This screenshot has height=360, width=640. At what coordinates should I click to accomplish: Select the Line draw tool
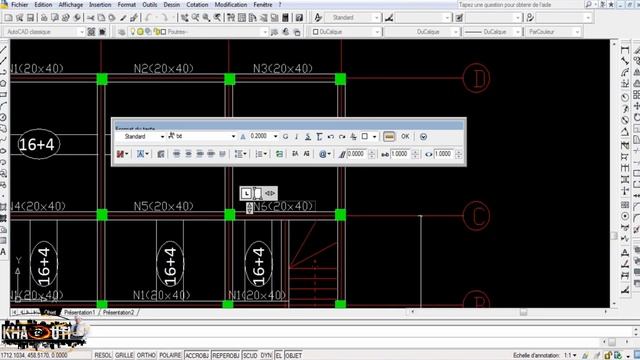[3, 50]
